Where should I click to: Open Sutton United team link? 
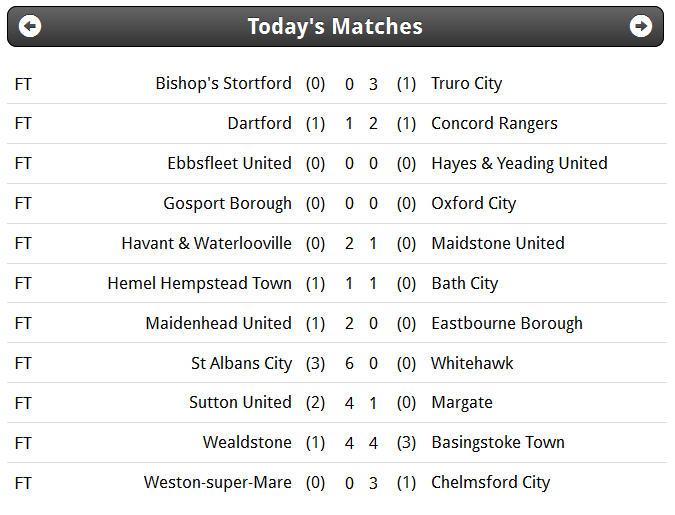(x=240, y=403)
